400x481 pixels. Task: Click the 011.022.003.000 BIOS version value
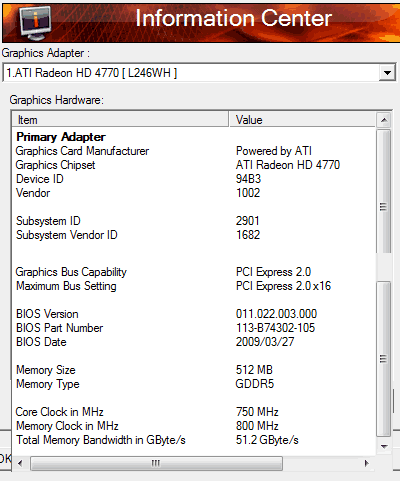[x=276, y=314]
